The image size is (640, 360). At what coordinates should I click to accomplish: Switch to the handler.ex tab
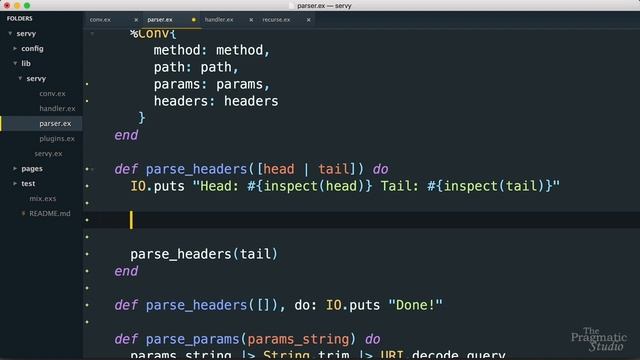coord(219,20)
